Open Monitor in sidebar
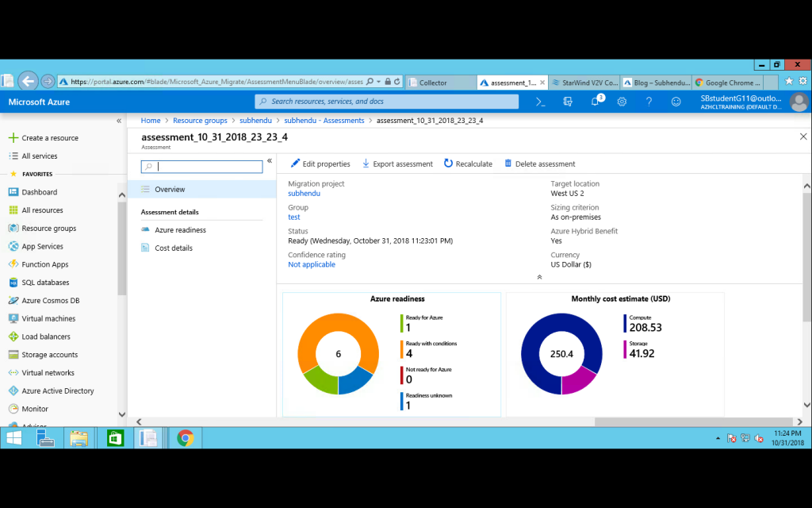The width and height of the screenshot is (812, 508). (x=29, y=409)
